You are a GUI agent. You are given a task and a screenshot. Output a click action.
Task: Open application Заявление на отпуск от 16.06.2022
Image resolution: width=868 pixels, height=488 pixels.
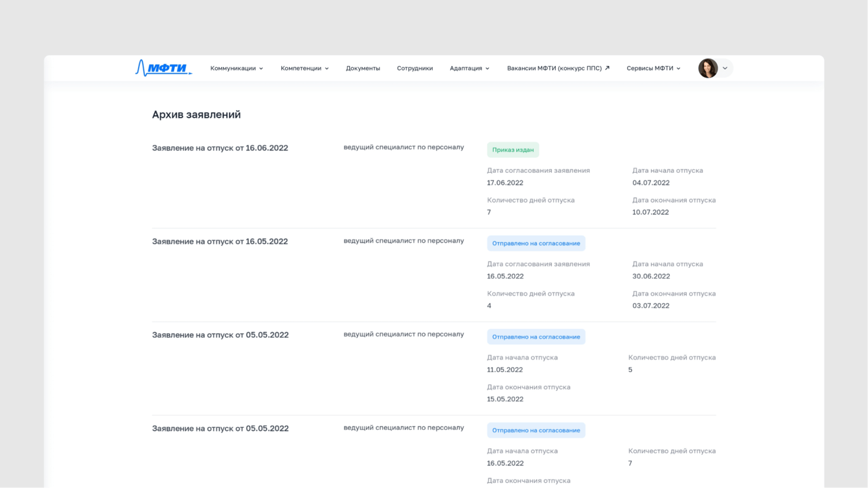(220, 148)
